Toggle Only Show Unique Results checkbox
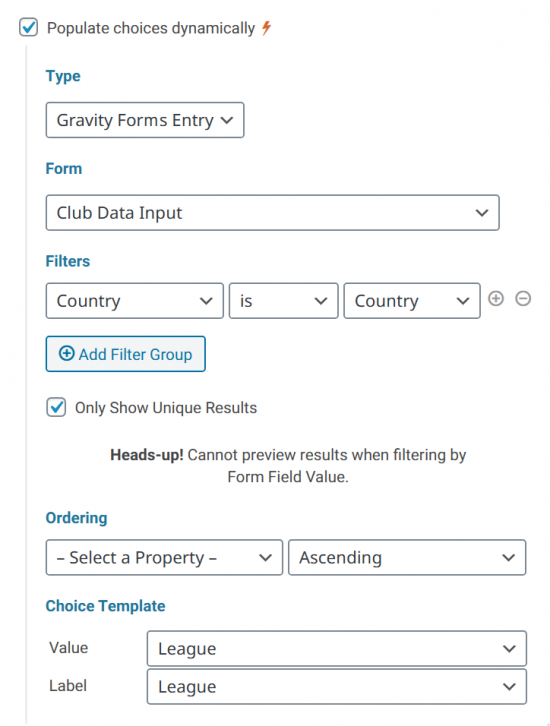550x726 pixels. point(56,407)
